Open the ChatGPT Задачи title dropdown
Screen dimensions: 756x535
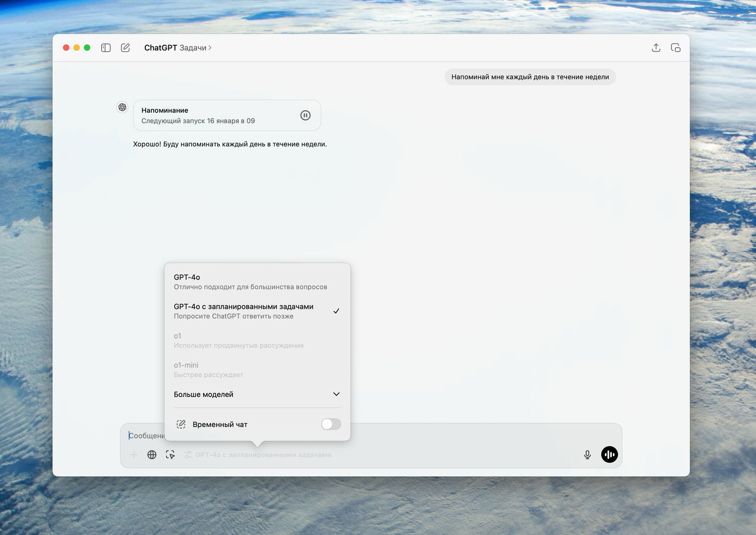coord(178,48)
